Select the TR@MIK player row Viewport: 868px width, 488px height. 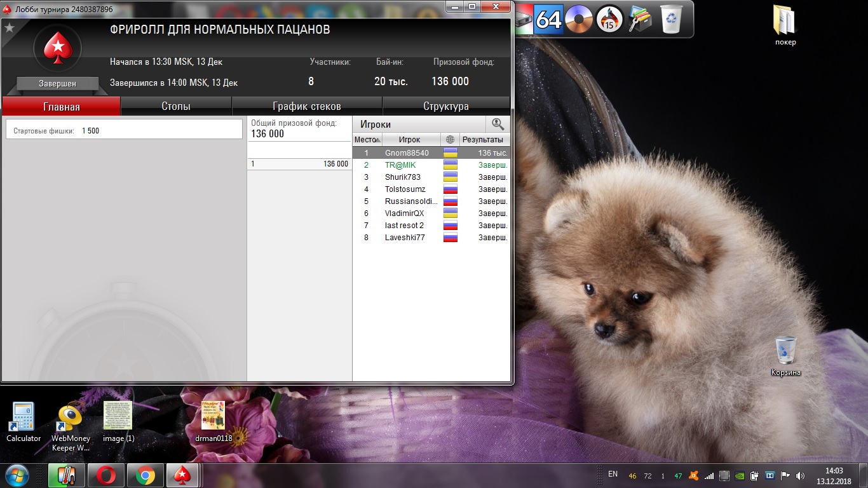pyautogui.click(x=400, y=165)
